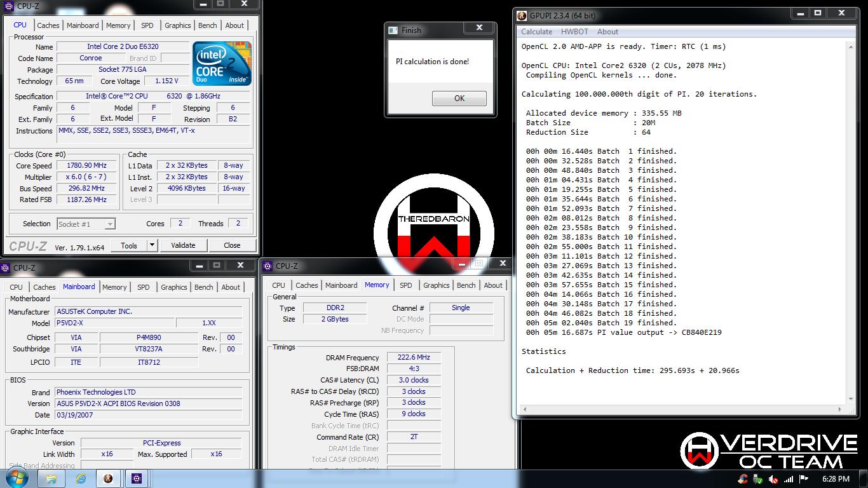
Task: Click the Core Speed value 1780.90 MHz
Action: (x=86, y=165)
